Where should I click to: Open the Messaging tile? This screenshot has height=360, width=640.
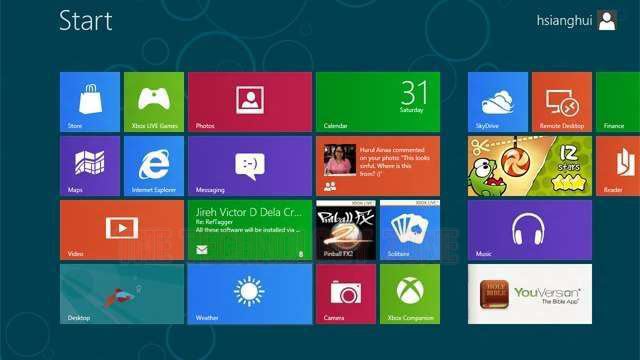250,166
